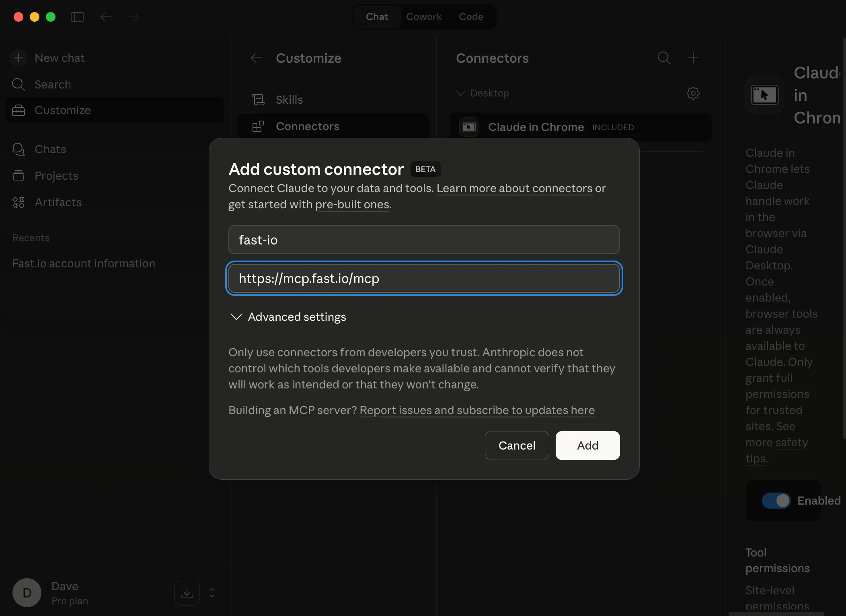Click the Add button to save connector
Viewport: 846px width, 616px height.
(587, 446)
